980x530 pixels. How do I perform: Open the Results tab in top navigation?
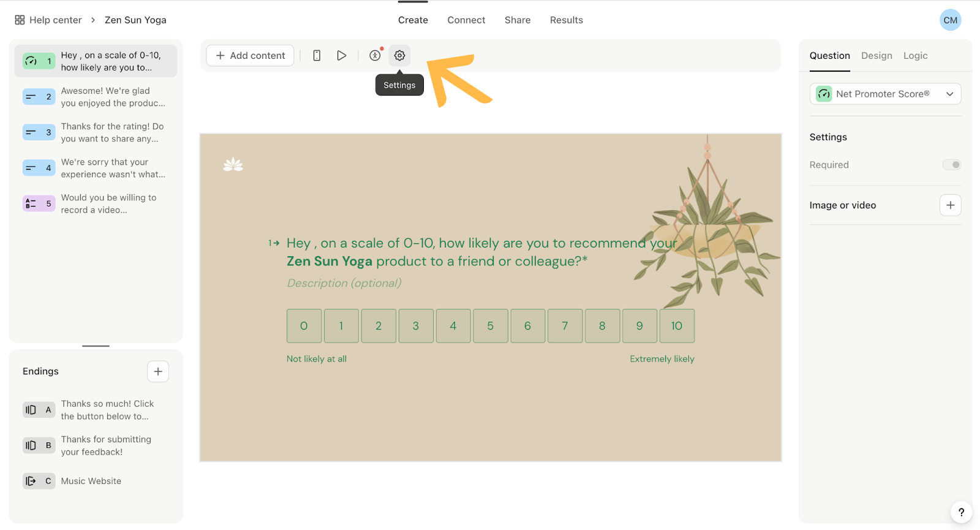566,20
